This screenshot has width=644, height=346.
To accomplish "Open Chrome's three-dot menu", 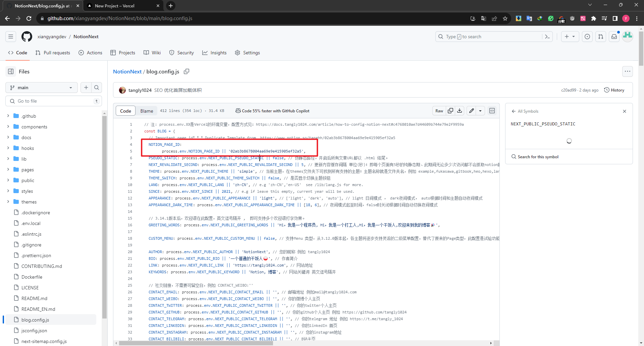I will click(637, 18).
